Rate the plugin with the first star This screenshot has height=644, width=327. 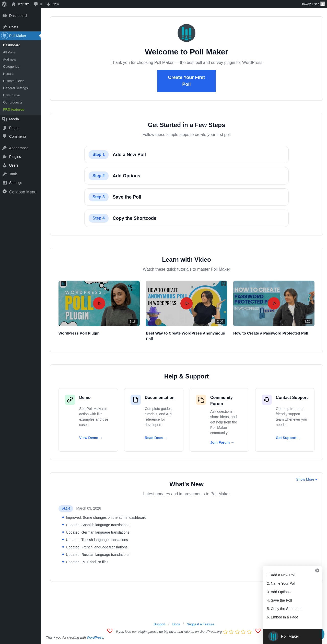(x=225, y=632)
